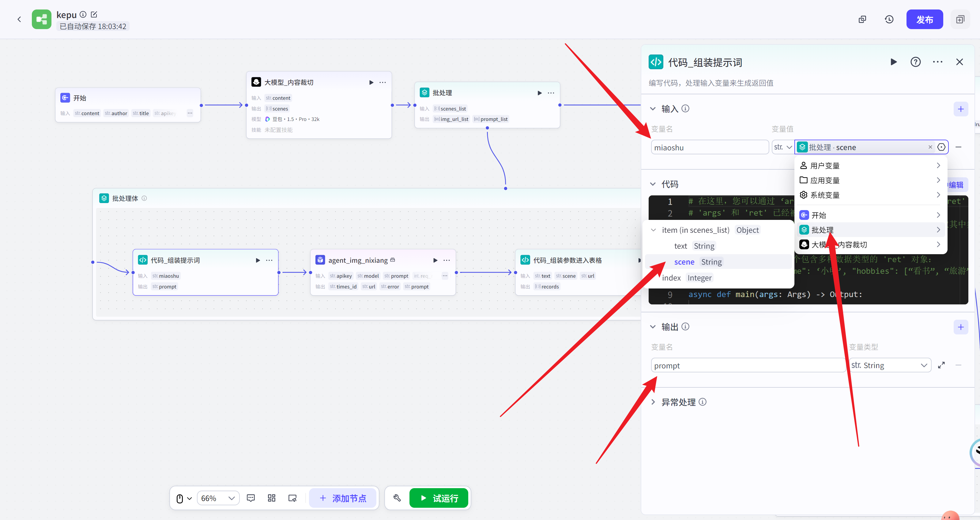Click the green 试运行 button
Image resolution: width=980 pixels, height=520 pixels.
tap(439, 498)
